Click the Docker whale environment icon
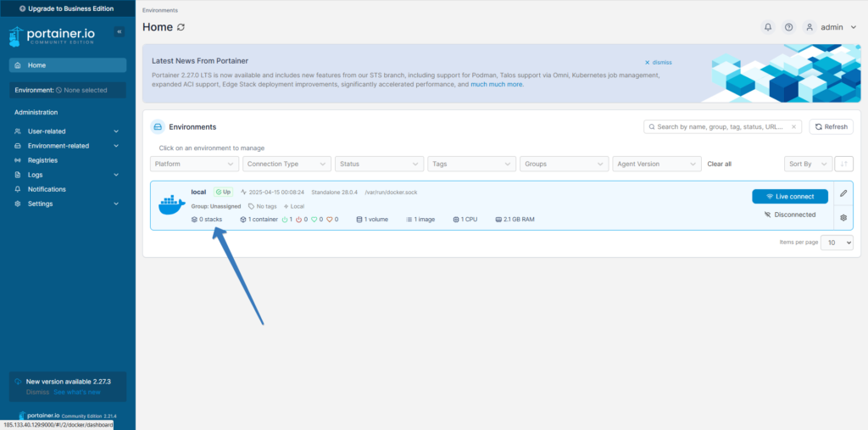Screen dimensions: 868x430 point(171,205)
